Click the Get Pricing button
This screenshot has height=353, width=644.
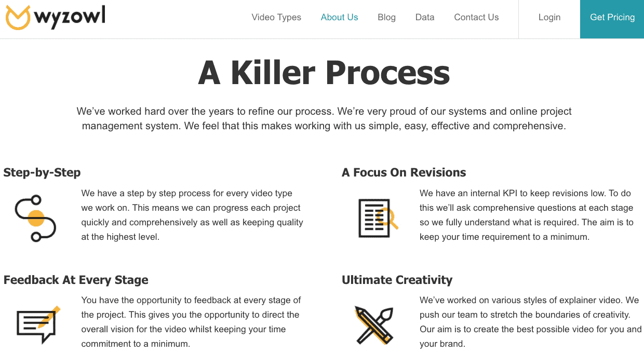612,17
